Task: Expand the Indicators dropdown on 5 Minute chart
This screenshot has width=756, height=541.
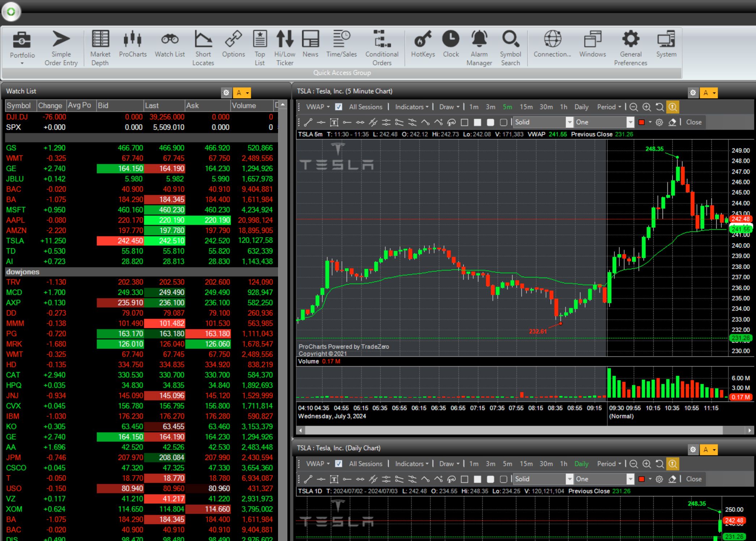Action: coord(411,107)
